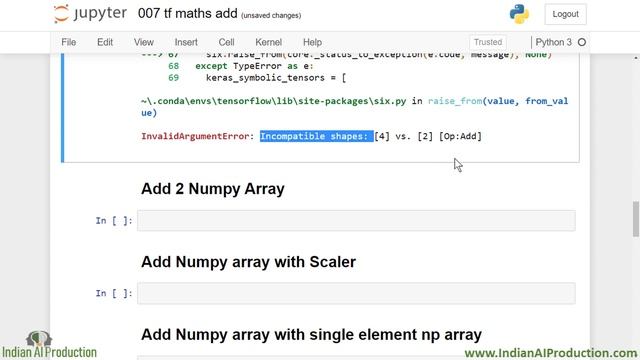Viewport: 640px width, 360px height.
Task: Click the Jupyter logo
Action: click(x=90, y=13)
